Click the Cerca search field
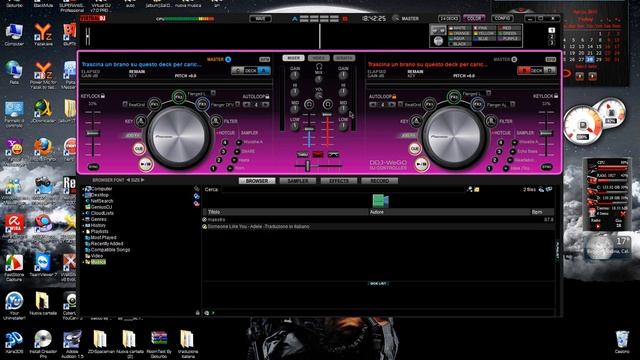The width and height of the screenshot is (640, 360). (343, 189)
